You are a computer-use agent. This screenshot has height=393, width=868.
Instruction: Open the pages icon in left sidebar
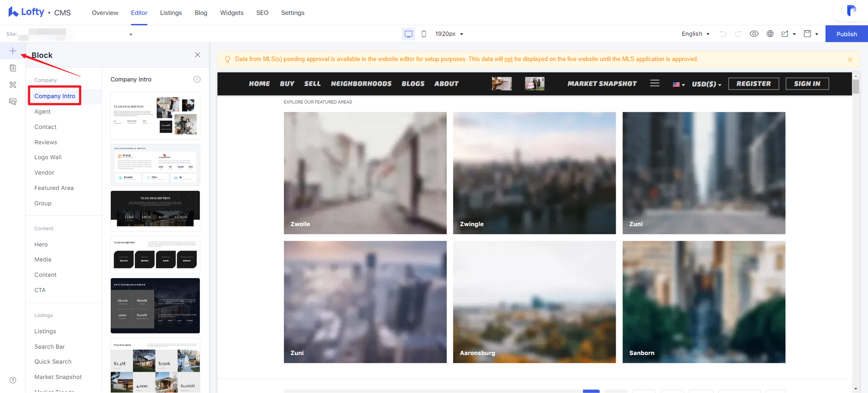pos(13,68)
